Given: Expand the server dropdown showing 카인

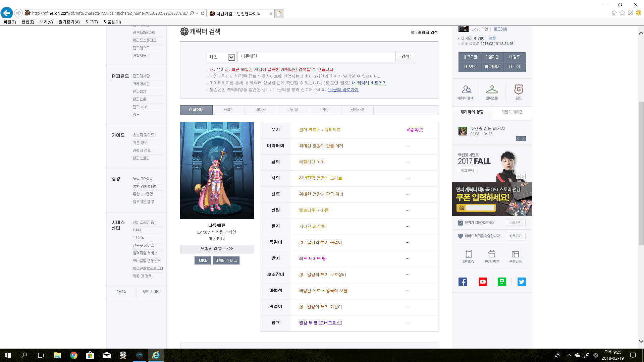Looking at the screenshot, I should 231,57.
